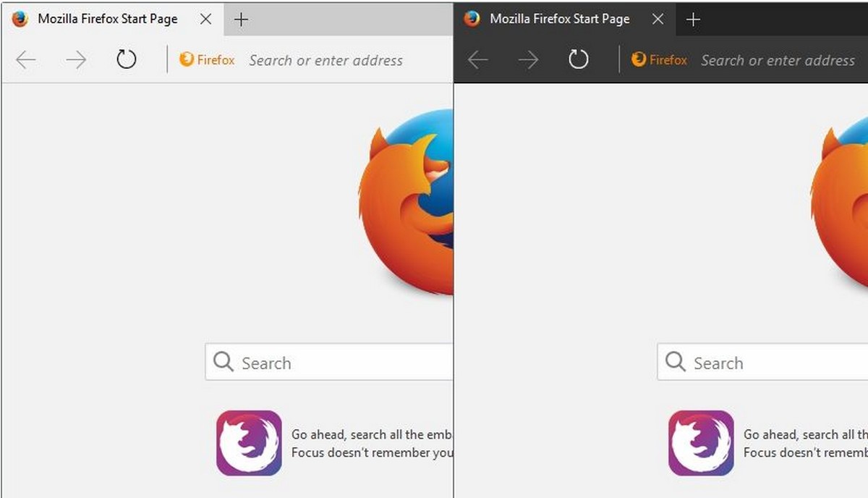Viewport: 868px width, 498px height.
Task: Focus the address bar in light-theme window
Action: (x=325, y=60)
